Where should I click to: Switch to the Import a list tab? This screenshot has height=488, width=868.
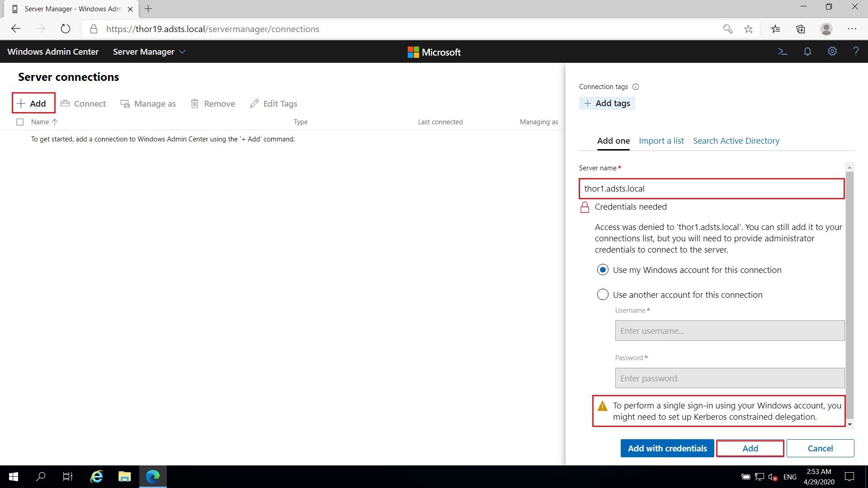tap(661, 141)
